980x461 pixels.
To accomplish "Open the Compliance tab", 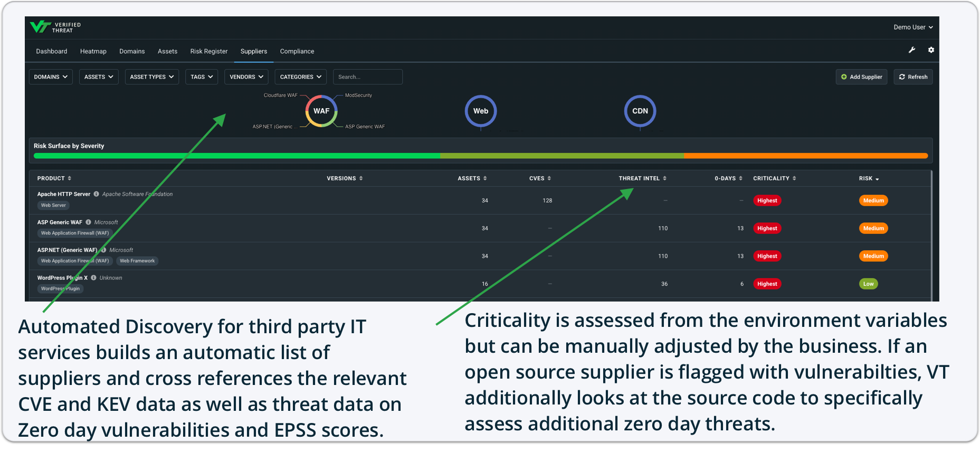I will tap(297, 51).
